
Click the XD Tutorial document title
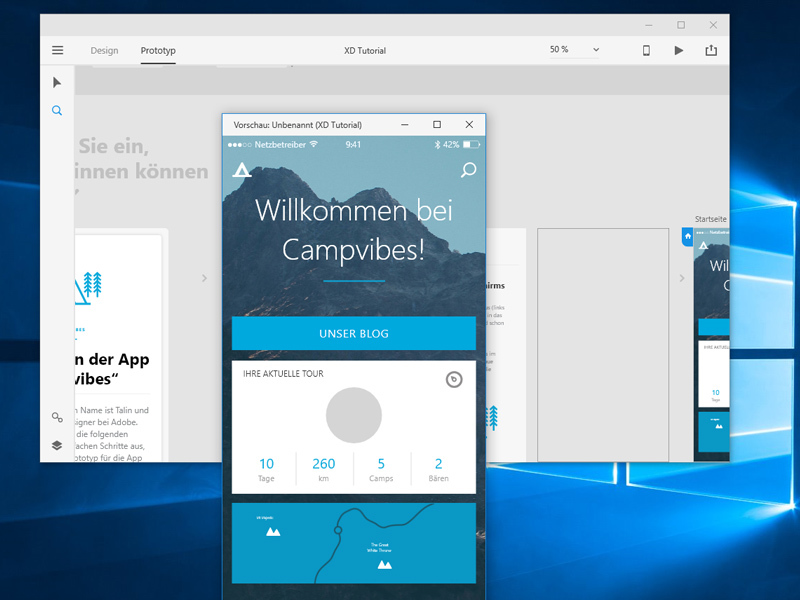pyautogui.click(x=365, y=51)
